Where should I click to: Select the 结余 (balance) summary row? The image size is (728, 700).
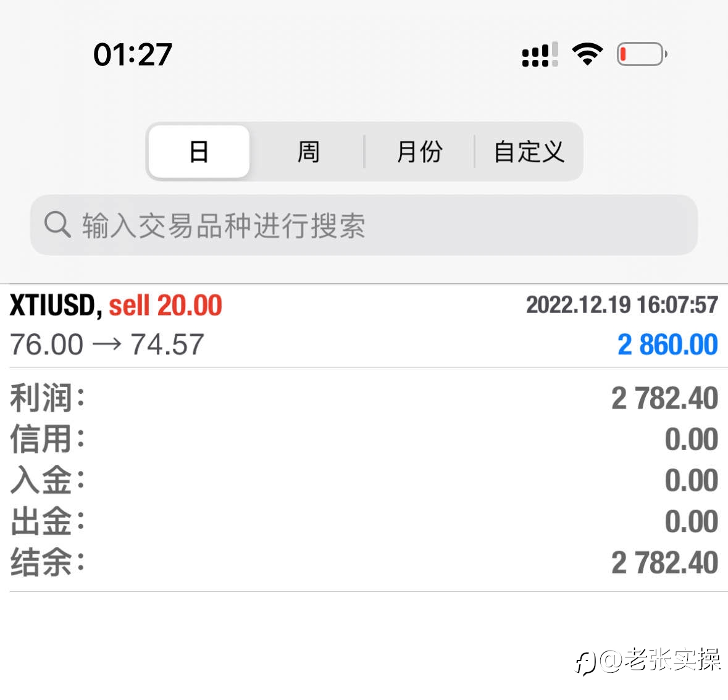364,562
